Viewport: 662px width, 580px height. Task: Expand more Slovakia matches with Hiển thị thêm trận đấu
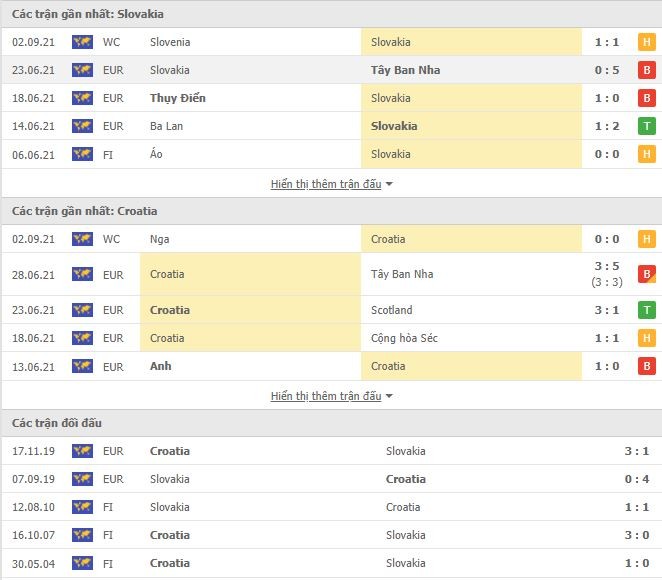[x=326, y=184]
